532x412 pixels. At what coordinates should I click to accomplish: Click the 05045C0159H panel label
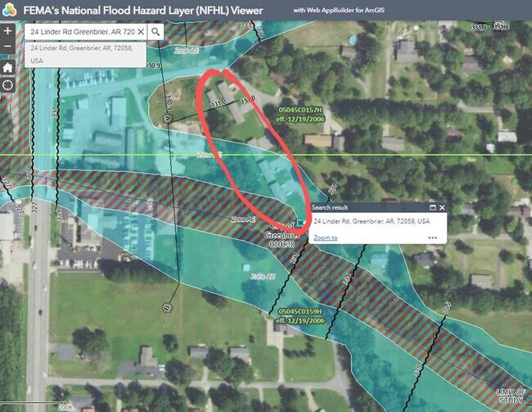pyautogui.click(x=300, y=312)
